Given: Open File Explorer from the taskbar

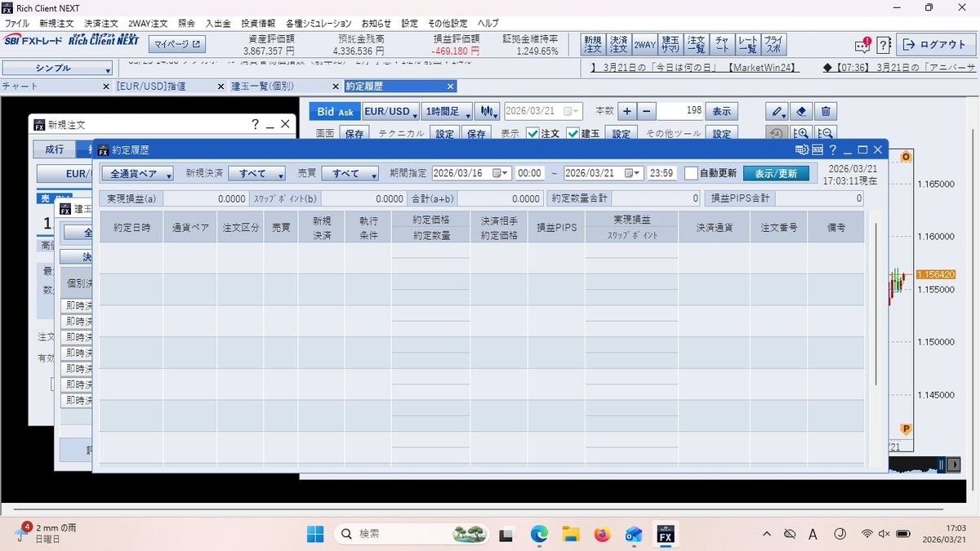Looking at the screenshot, I should (x=570, y=534).
